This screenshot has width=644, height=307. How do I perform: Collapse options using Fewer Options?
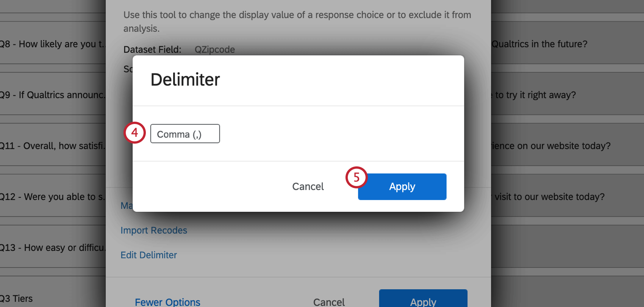pos(167,301)
